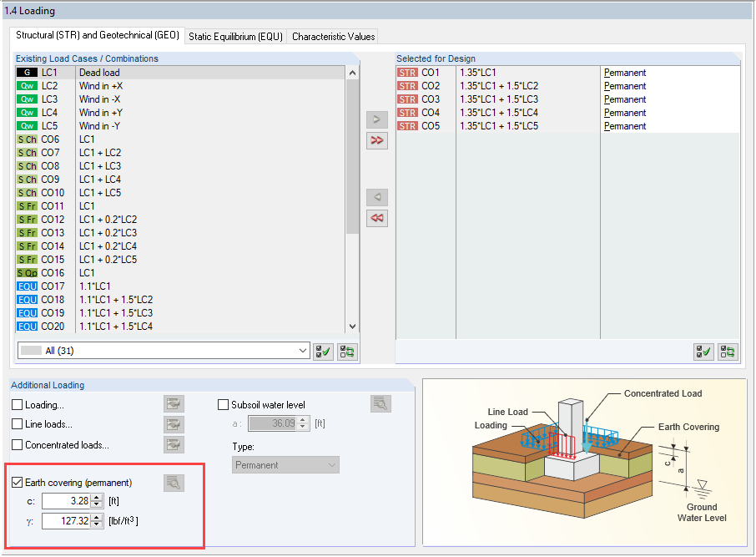Click scroll up arrow of load cases list
The image size is (756, 557).
[352, 73]
